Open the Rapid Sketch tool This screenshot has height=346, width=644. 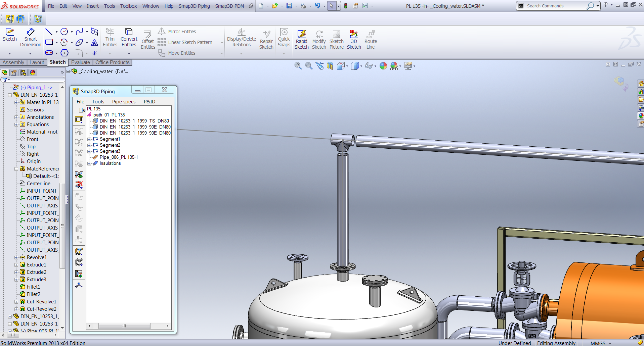coord(301,39)
